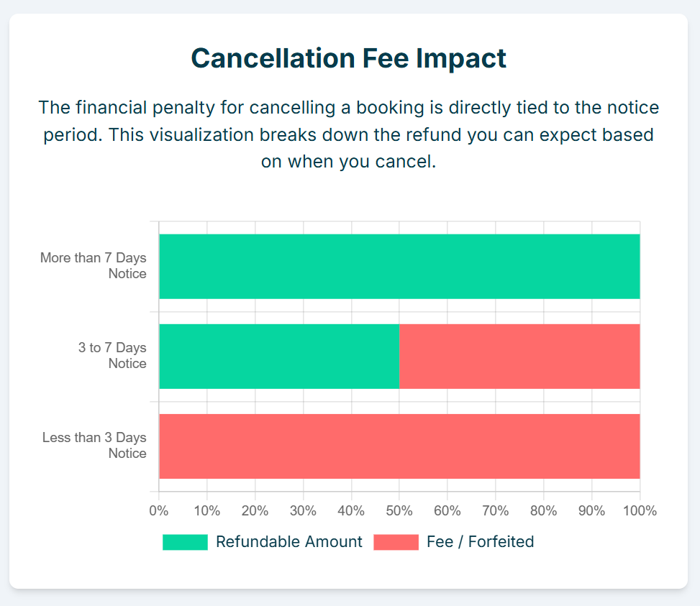The height and width of the screenshot is (606, 700).
Task: Click the 80% axis tick label
Action: (x=543, y=510)
